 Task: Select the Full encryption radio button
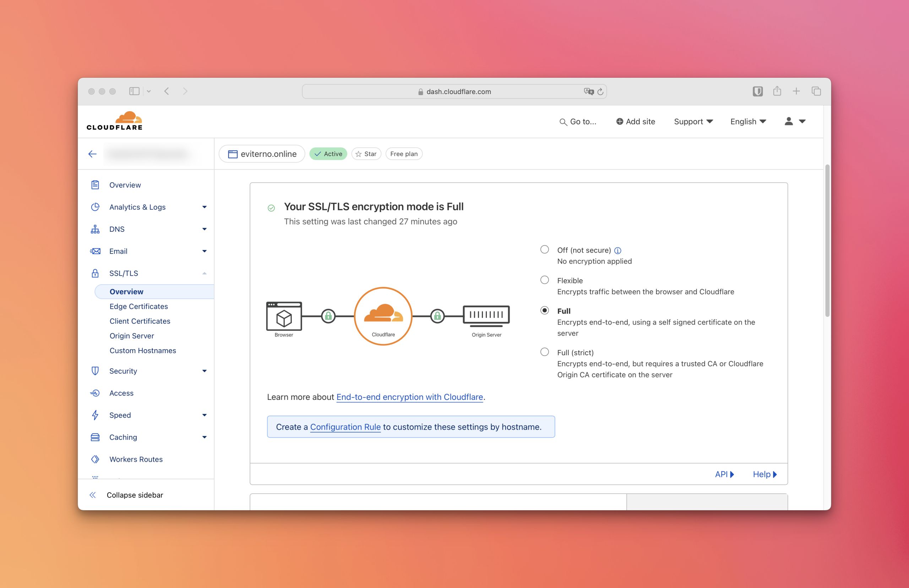pos(545,311)
